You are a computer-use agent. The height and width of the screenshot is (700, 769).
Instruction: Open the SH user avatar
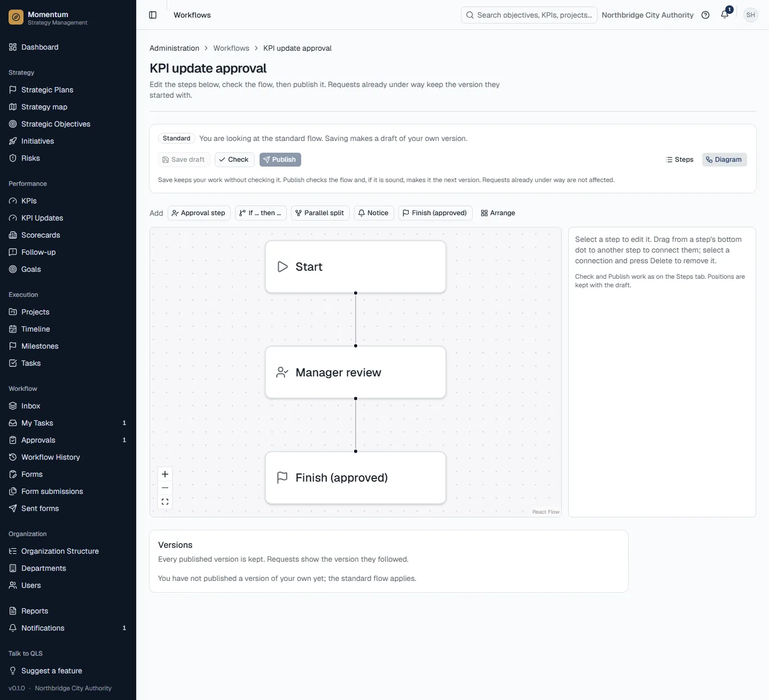[x=751, y=15]
